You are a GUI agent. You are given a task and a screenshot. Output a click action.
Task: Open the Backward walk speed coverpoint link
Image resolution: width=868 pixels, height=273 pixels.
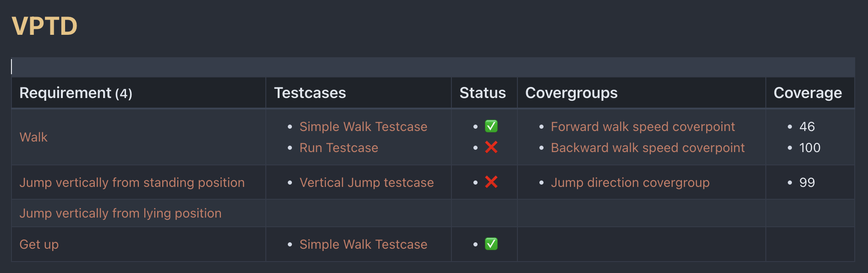648,148
